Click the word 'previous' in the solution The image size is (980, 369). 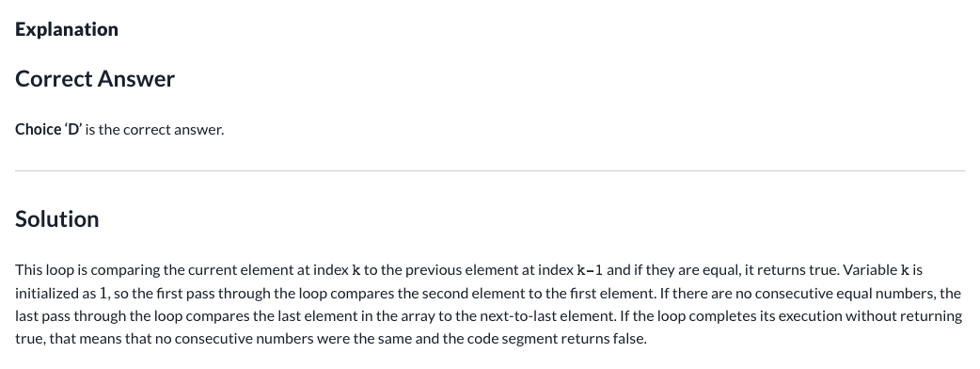447,270
